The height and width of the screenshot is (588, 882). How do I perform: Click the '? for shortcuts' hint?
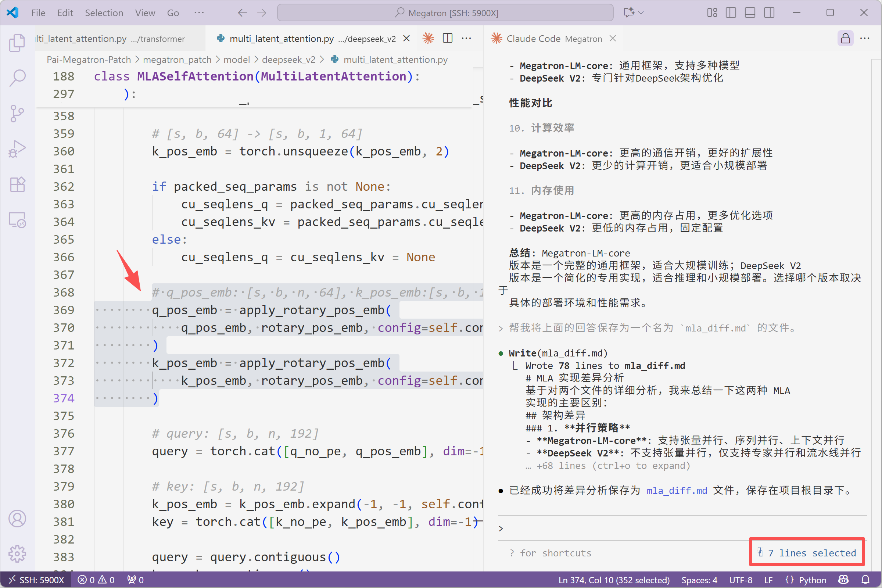(x=550, y=553)
